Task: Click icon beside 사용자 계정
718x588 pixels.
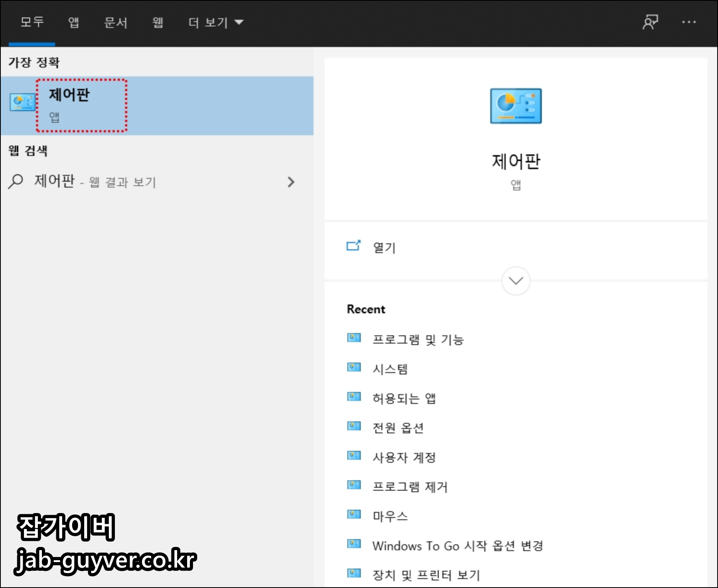Action: pos(354,456)
